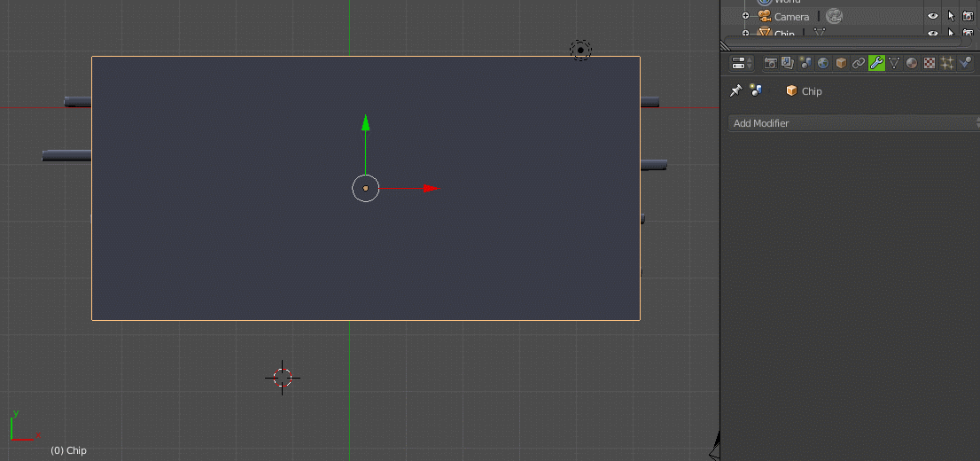Open the World properties tab
The width and height of the screenshot is (980, 461).
[x=823, y=63]
